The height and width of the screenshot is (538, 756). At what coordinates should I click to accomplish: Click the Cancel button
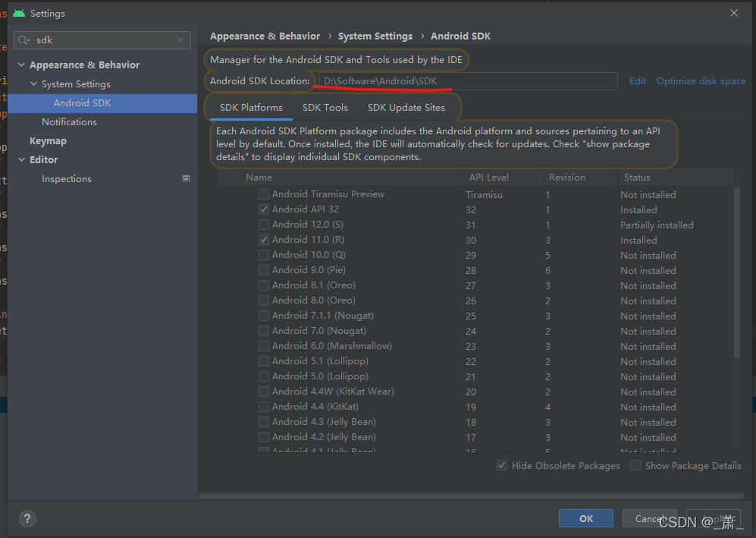[649, 519]
